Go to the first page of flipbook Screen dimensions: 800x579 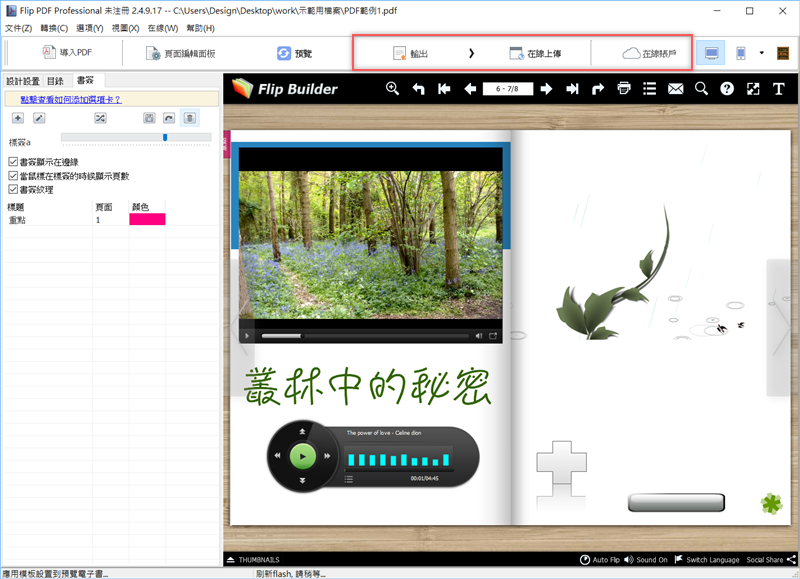pyautogui.click(x=444, y=89)
